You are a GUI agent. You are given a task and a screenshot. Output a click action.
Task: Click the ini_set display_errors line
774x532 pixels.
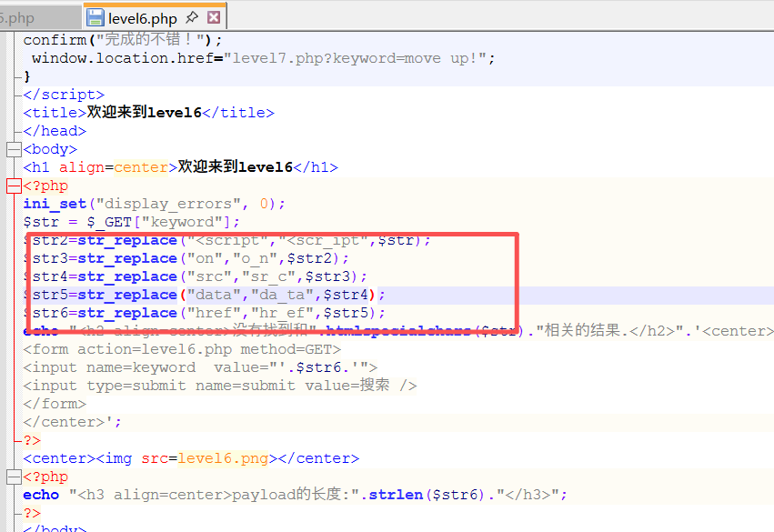154,204
